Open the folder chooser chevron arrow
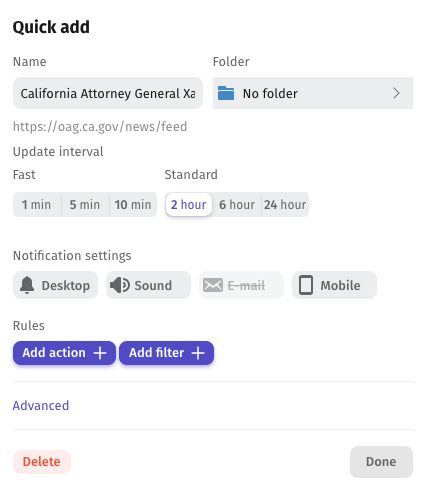 coord(396,93)
